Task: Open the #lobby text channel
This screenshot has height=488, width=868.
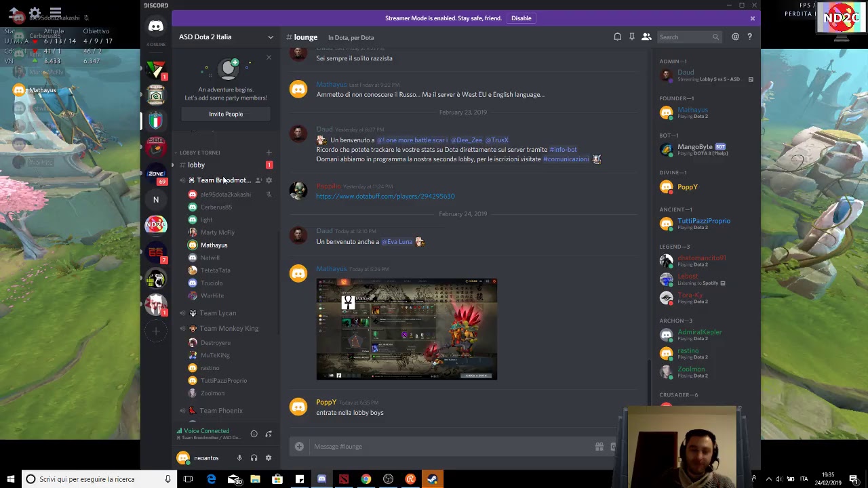Action: click(226, 165)
